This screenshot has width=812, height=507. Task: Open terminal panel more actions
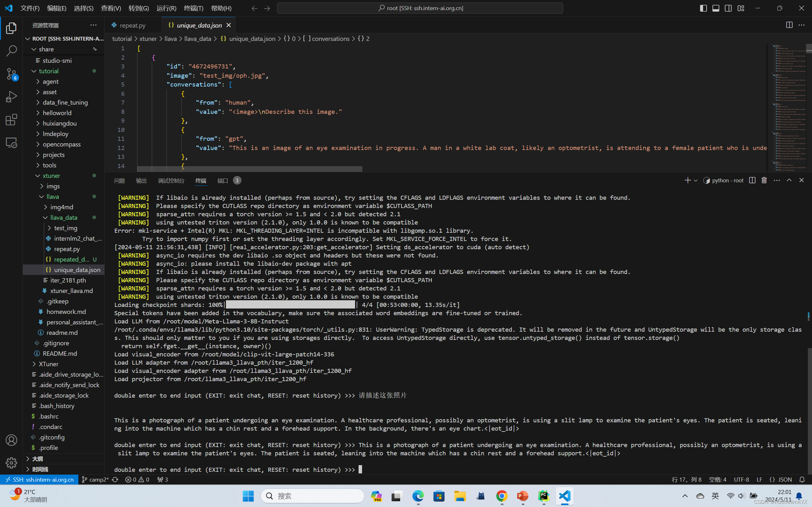(777, 180)
